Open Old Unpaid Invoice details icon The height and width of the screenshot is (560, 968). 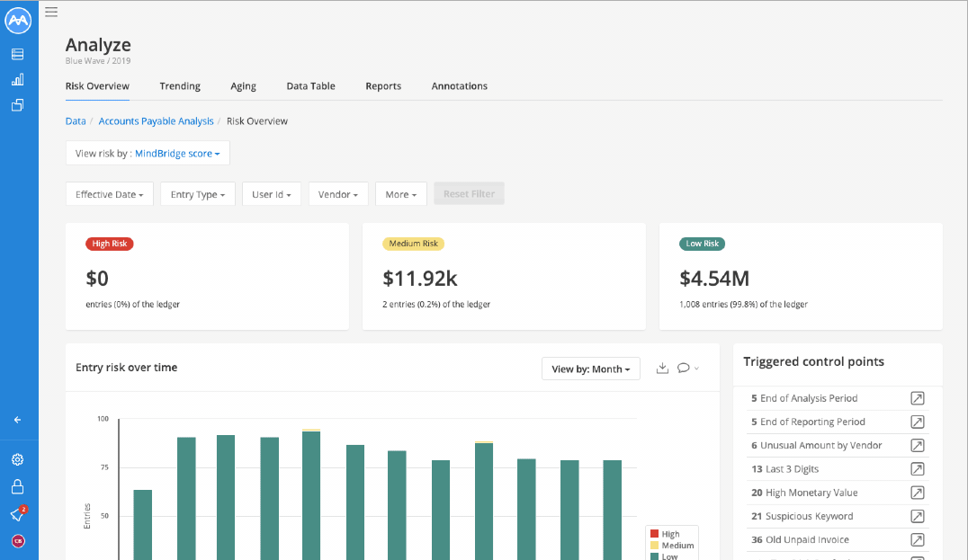[918, 539]
